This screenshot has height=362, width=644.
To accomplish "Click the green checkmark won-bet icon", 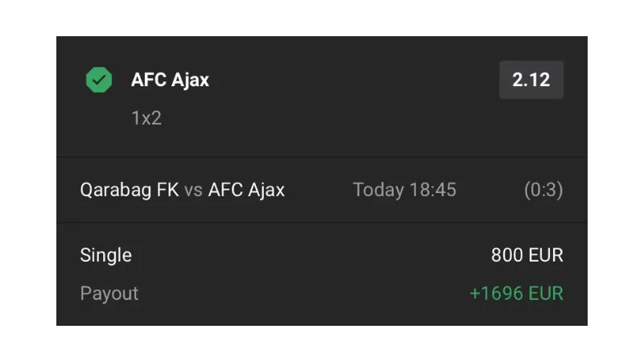I will click(98, 80).
